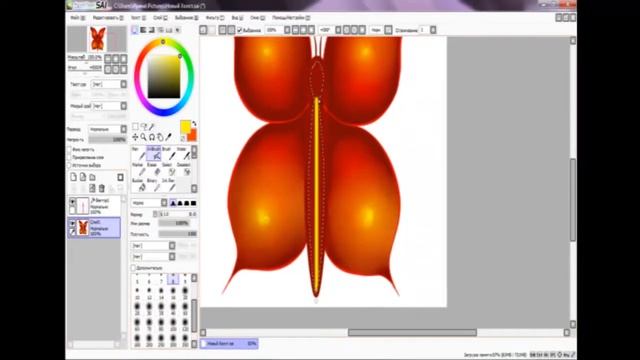
Task: Delete layer with trash can icon
Action: coord(102,188)
